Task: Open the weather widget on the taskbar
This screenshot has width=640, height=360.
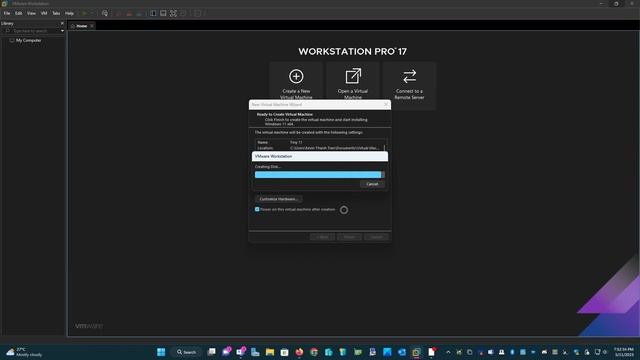Action: pyautogui.click(x=24, y=352)
